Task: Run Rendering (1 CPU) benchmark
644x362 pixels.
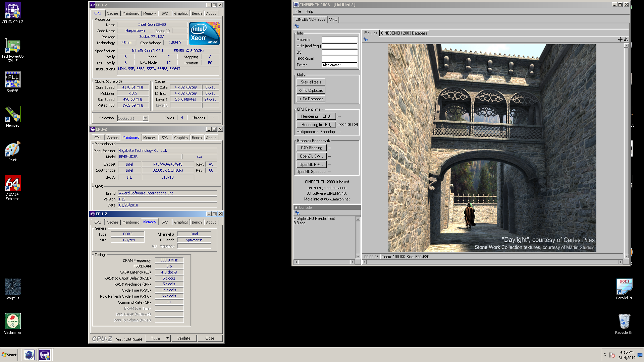Action: coord(316,116)
